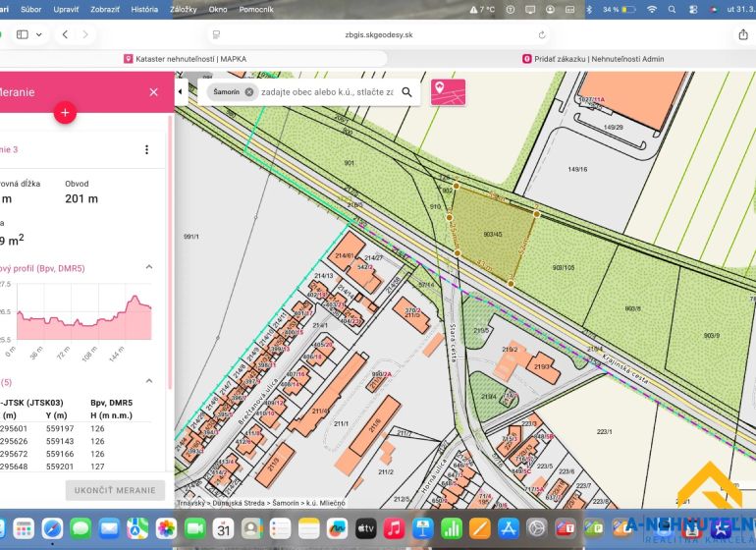
Task: Click parcel 991/1 label on map
Action: pos(191,237)
